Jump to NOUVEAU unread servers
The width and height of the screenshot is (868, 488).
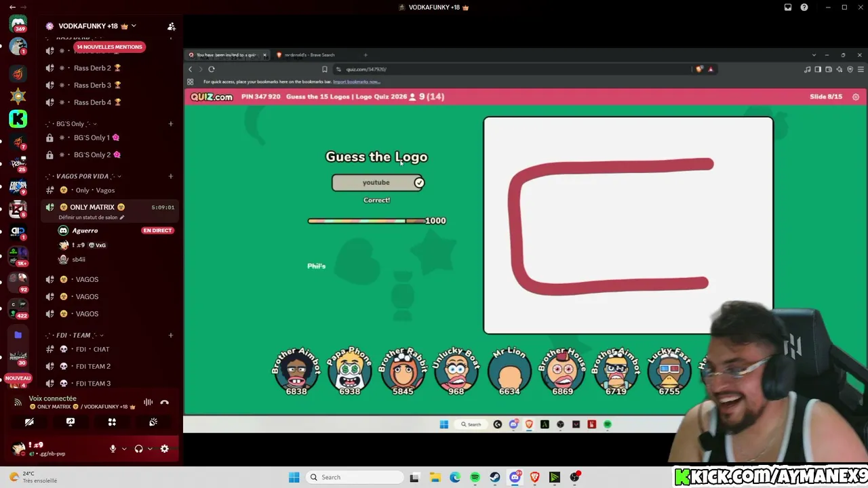click(18, 378)
